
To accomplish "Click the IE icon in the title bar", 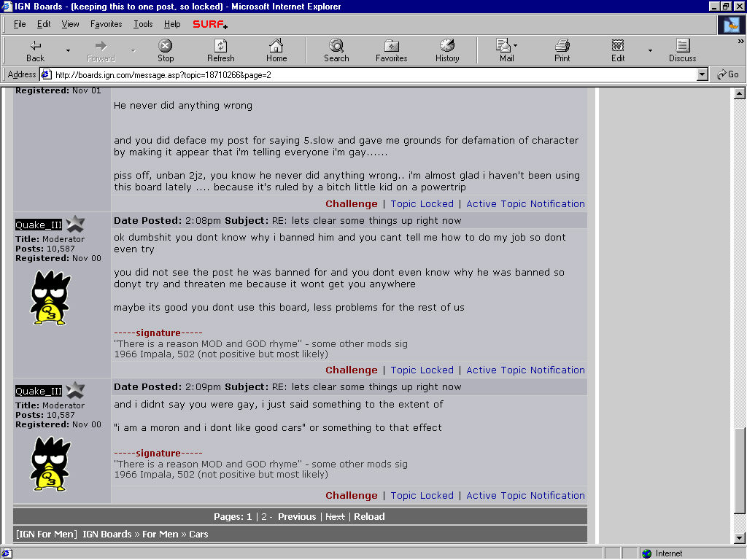I will [7, 6].
